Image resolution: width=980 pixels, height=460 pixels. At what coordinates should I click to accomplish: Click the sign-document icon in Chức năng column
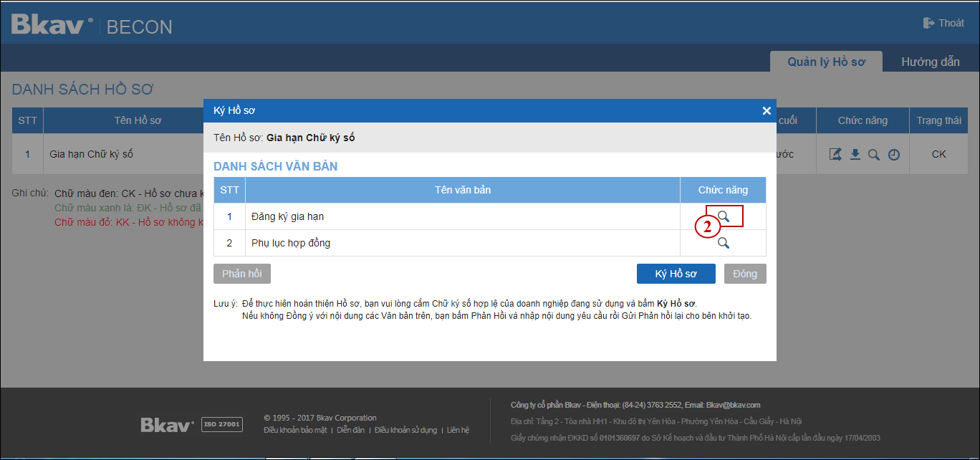point(835,154)
